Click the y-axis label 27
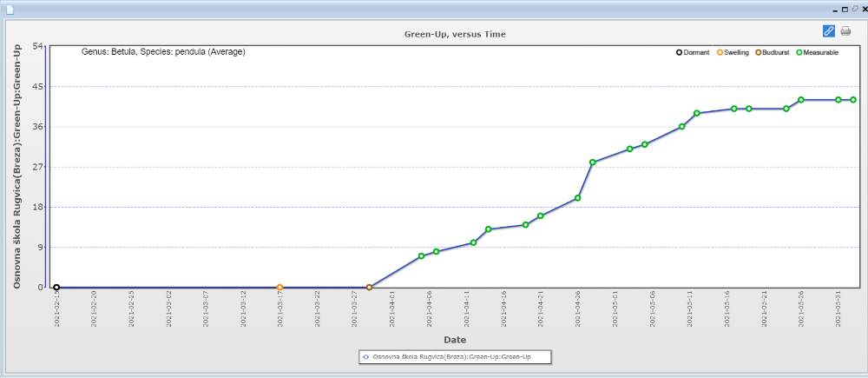 (37, 167)
